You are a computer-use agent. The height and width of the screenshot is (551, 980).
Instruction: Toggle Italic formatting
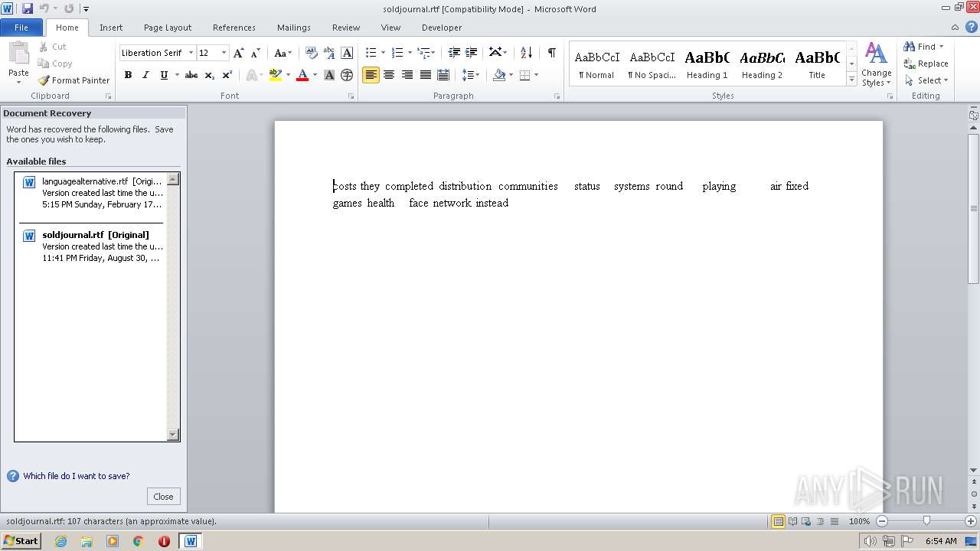pos(145,75)
